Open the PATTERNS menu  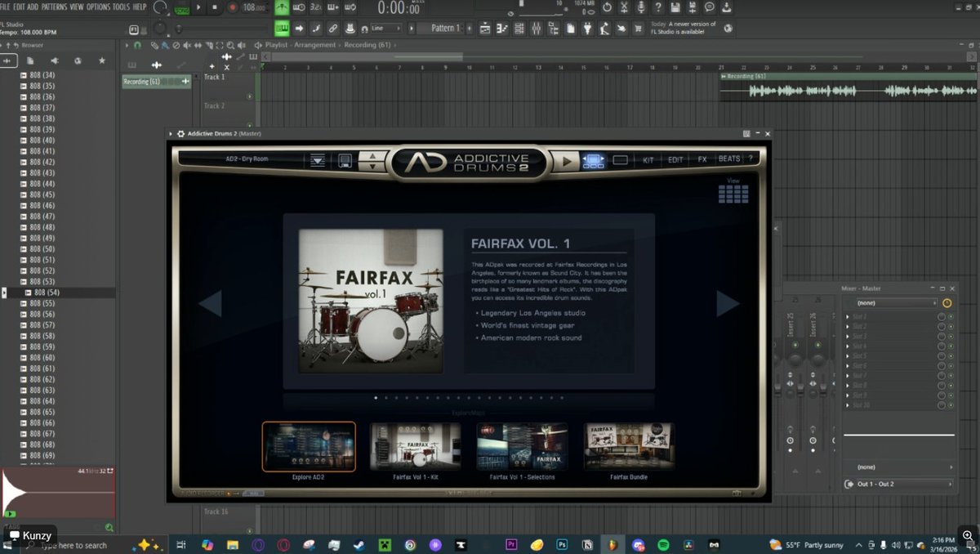point(54,7)
